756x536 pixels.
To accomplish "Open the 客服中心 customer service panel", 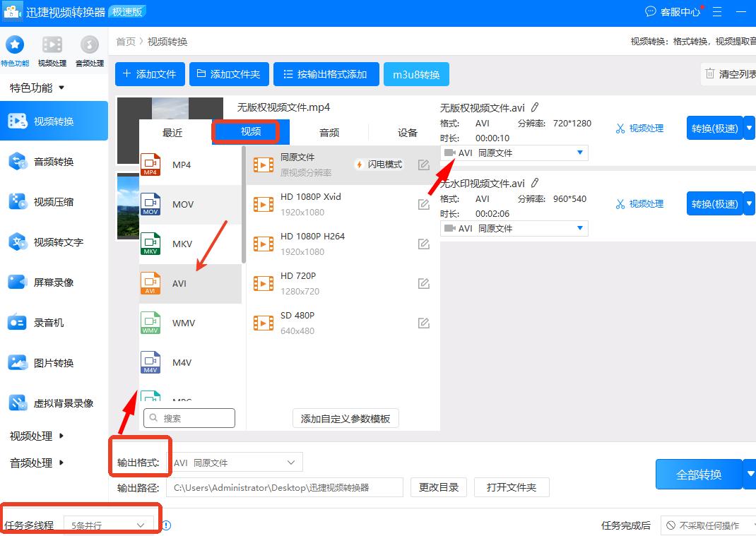I will click(673, 11).
